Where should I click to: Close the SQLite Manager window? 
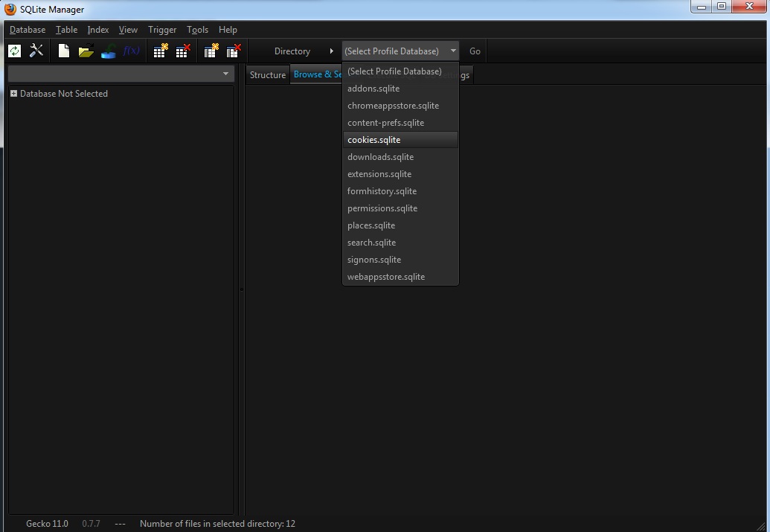[749, 7]
